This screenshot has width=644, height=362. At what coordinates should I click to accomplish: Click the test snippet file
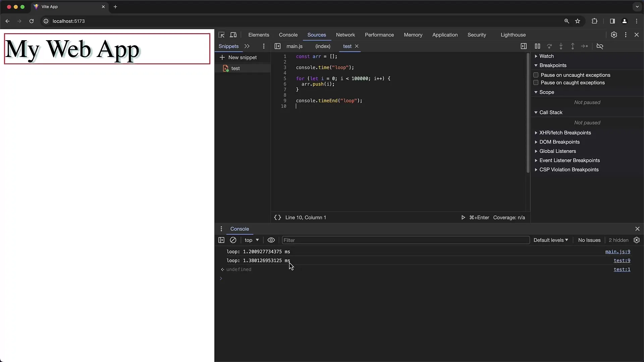pyautogui.click(x=235, y=68)
